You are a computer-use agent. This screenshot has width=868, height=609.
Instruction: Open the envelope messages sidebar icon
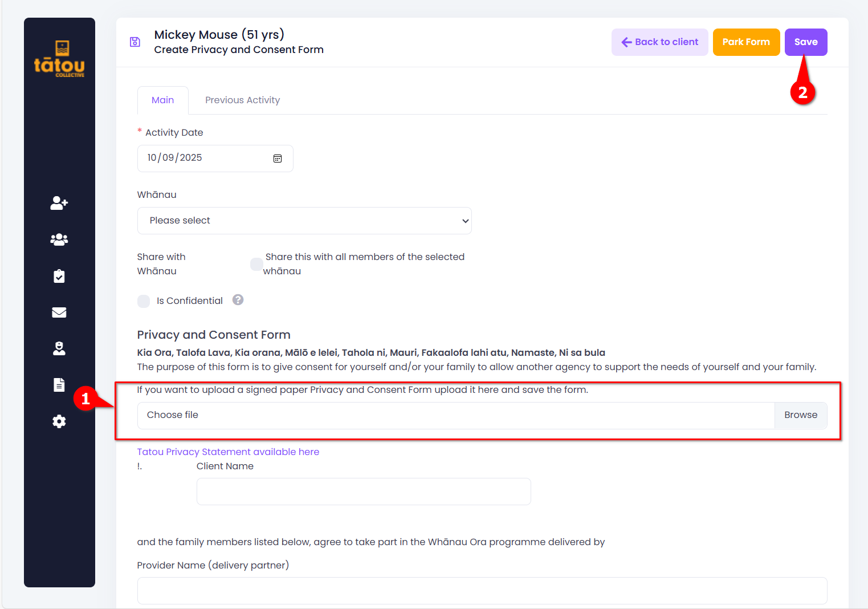click(x=59, y=312)
